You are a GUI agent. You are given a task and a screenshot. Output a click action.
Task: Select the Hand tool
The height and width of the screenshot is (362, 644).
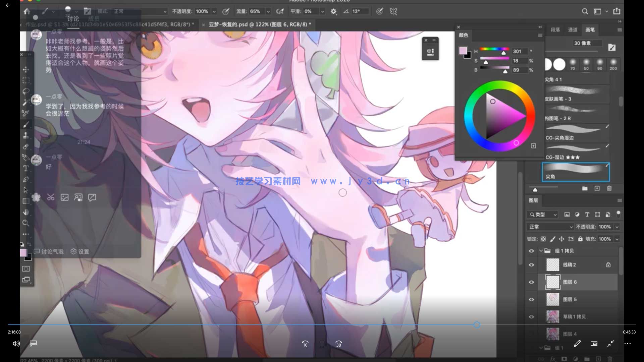tap(25, 212)
